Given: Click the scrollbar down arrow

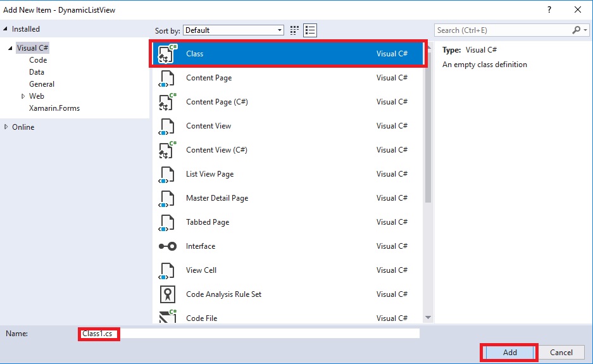Looking at the screenshot, I should coord(428,317).
